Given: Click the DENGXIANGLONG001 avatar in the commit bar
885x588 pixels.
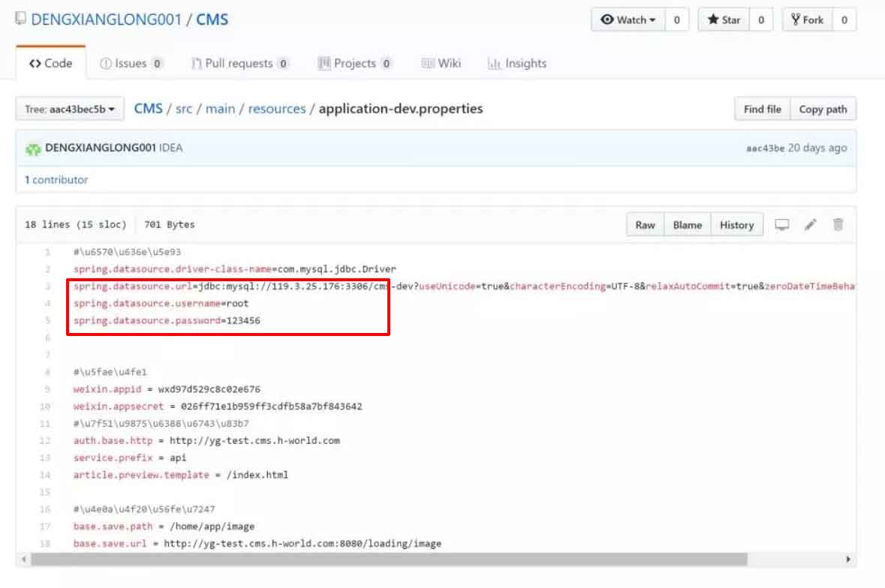Looking at the screenshot, I should pos(33,148).
